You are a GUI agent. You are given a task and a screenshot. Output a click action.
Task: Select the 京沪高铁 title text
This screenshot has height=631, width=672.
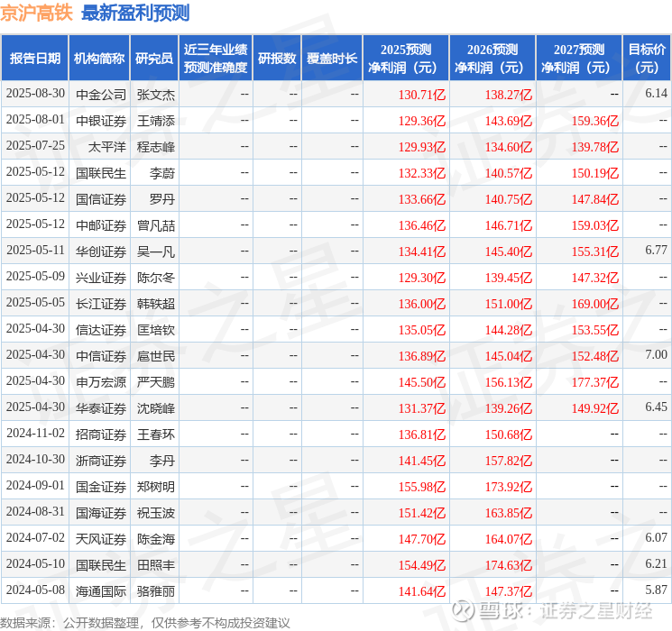(36, 13)
